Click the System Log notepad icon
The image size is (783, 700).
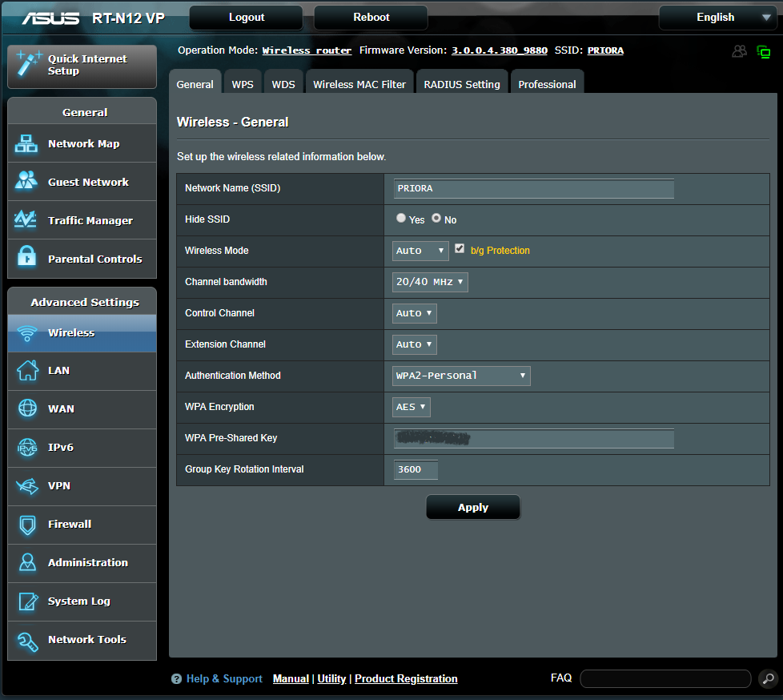pyautogui.click(x=28, y=601)
